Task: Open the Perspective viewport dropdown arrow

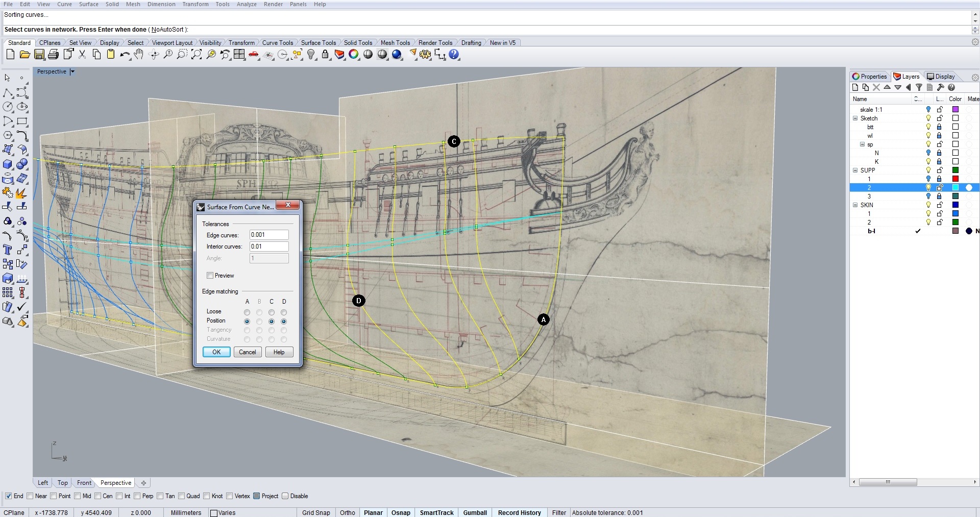Action: coord(72,72)
